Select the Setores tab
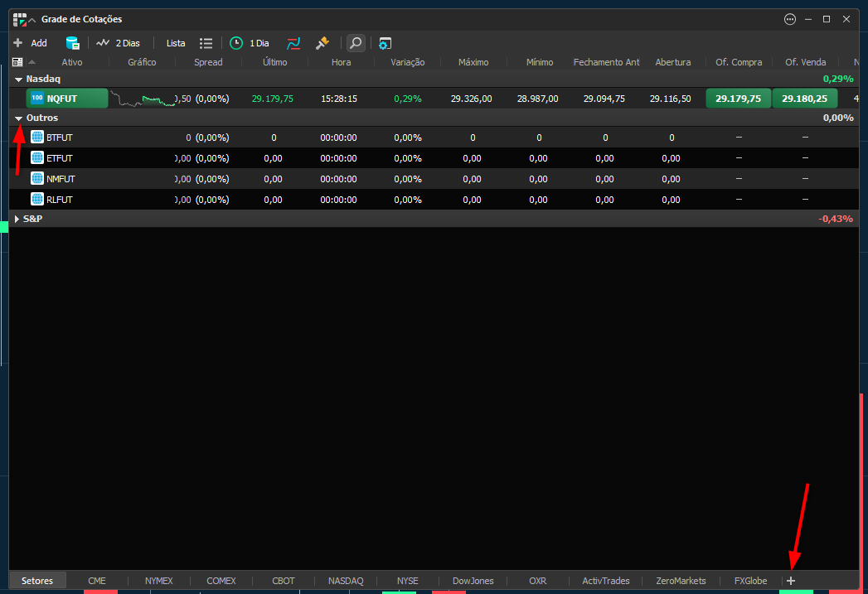 pyautogui.click(x=37, y=581)
